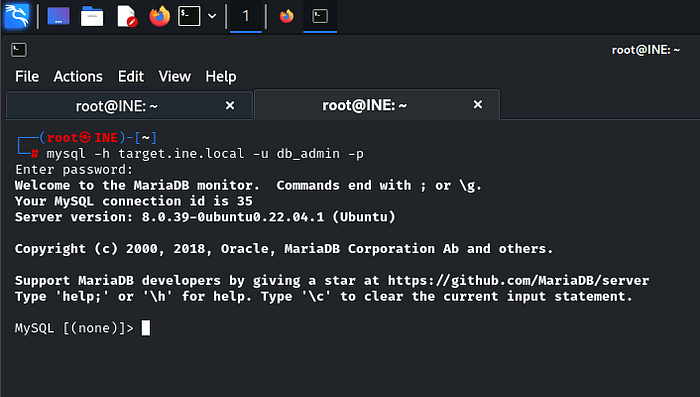The width and height of the screenshot is (700, 397).
Task: Open the terminal emulator launcher icon
Action: tap(189, 16)
